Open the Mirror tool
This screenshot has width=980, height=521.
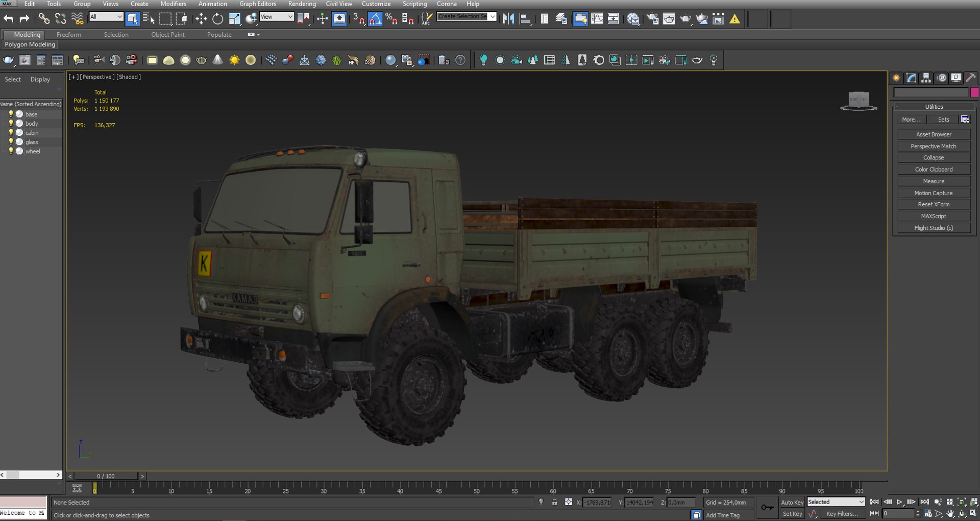508,19
